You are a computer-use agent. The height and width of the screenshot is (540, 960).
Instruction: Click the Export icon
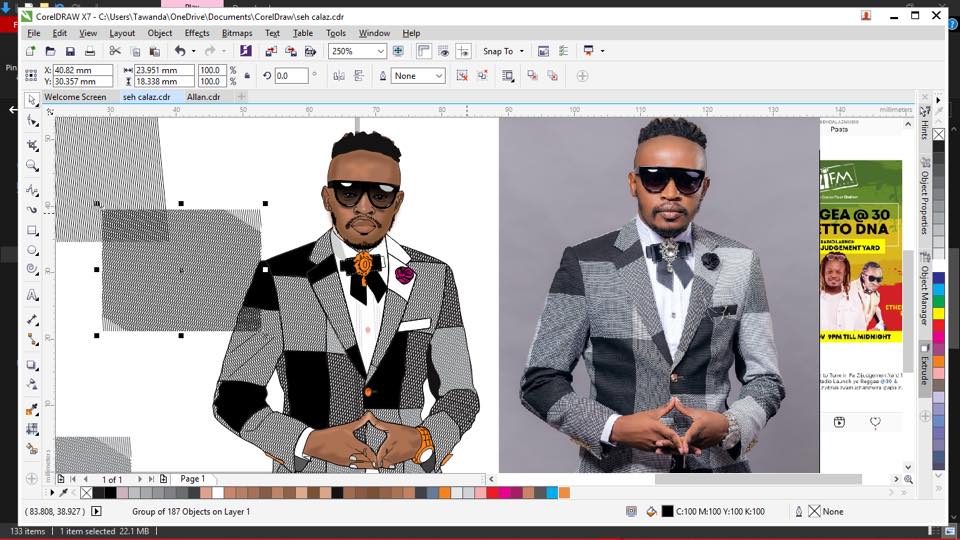(290, 51)
